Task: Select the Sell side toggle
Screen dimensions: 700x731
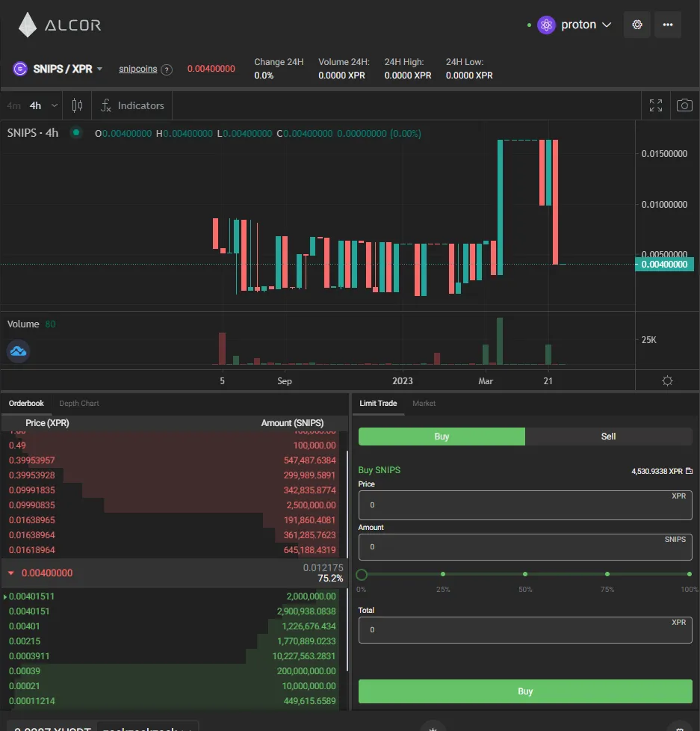Action: pyautogui.click(x=609, y=437)
